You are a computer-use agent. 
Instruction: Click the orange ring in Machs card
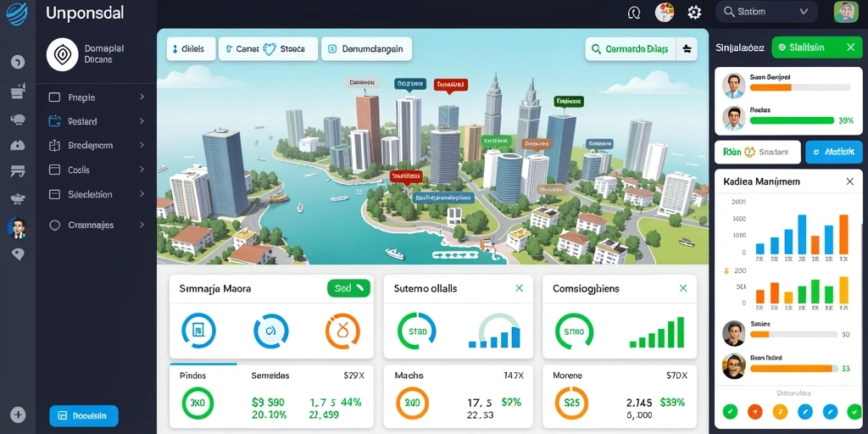tap(412, 403)
